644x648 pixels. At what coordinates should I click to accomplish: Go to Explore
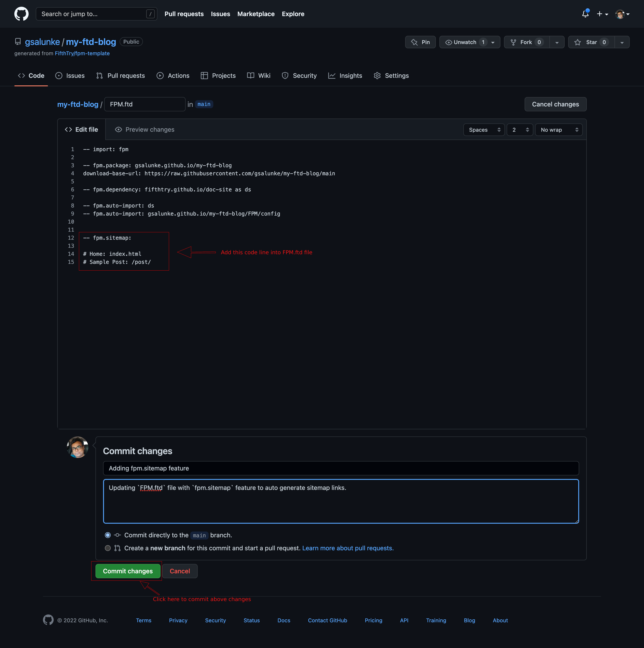click(293, 14)
